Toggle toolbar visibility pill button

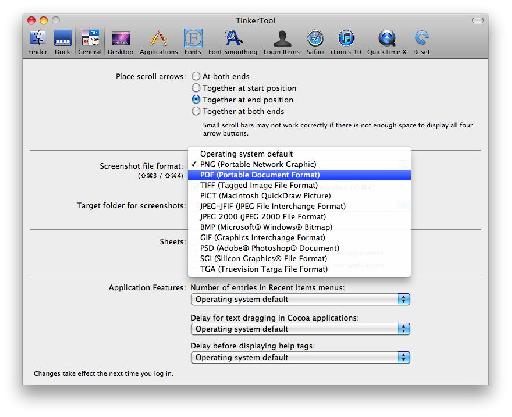point(477,21)
